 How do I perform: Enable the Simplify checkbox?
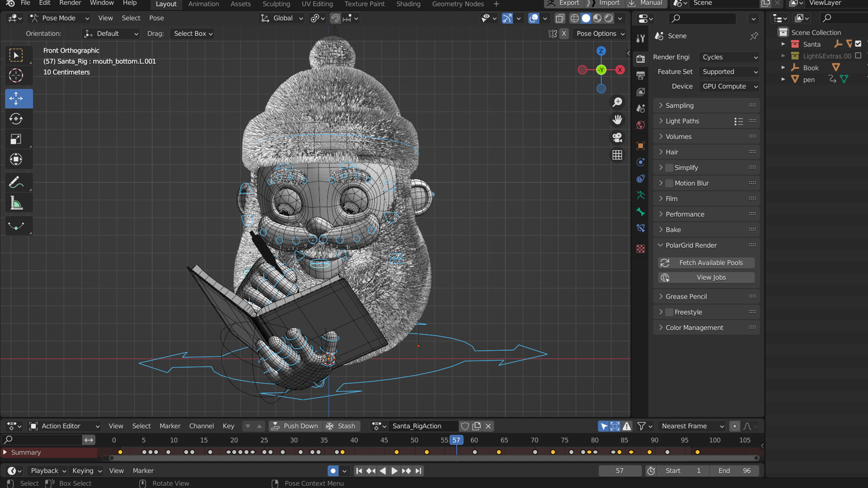(x=669, y=168)
